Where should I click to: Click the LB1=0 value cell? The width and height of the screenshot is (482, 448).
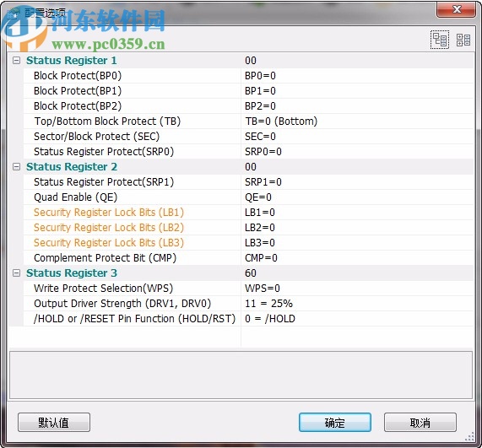point(357,213)
